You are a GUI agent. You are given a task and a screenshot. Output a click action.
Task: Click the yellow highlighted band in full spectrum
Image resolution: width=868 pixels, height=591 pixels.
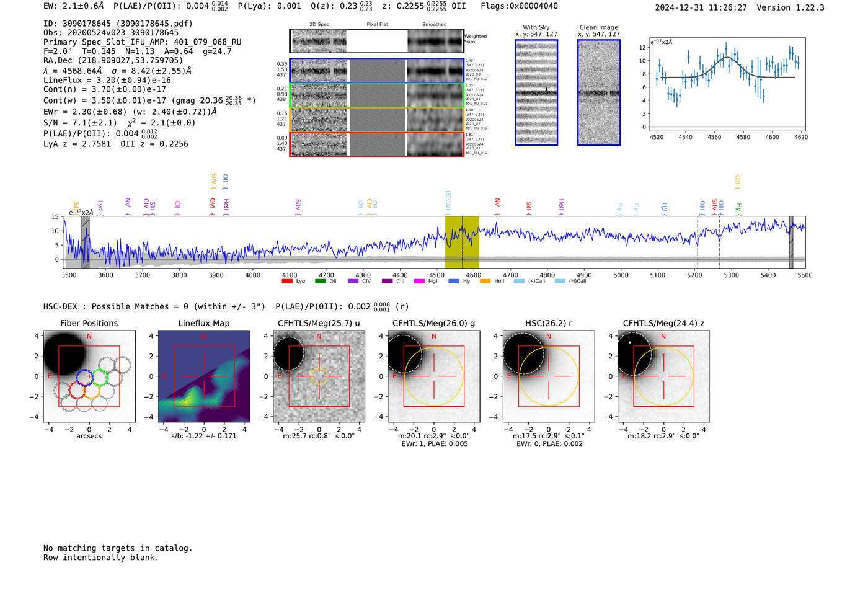coord(462,242)
